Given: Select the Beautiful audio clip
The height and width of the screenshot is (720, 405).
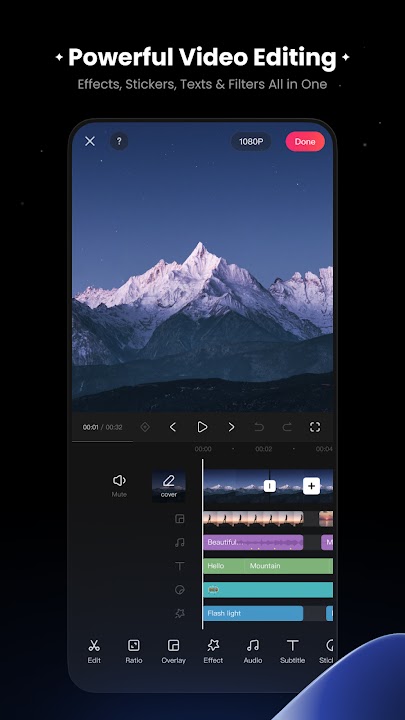Looking at the screenshot, I should (253, 542).
